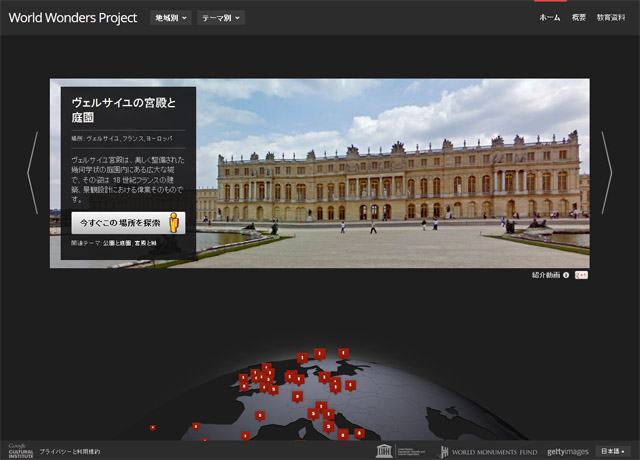Open the 地域別 region dropdown
This screenshot has width=640, height=460.
pyautogui.click(x=171, y=18)
